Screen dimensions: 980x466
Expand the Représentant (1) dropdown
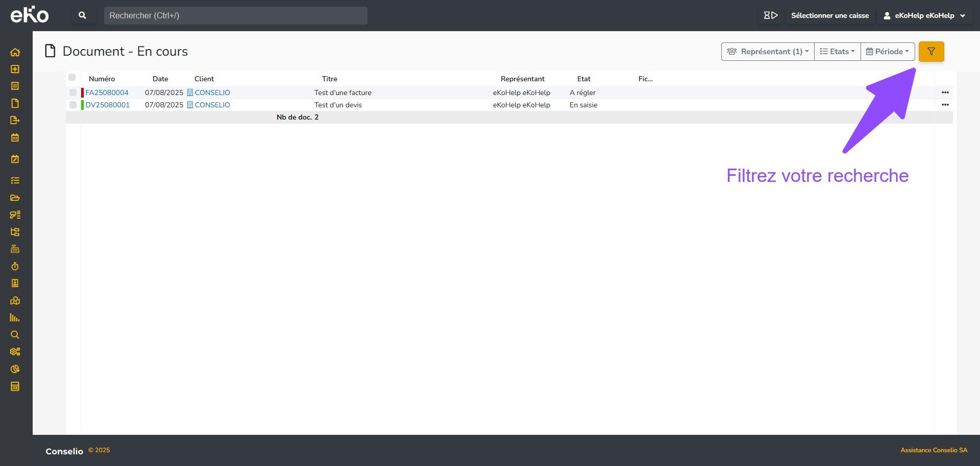(x=767, y=52)
